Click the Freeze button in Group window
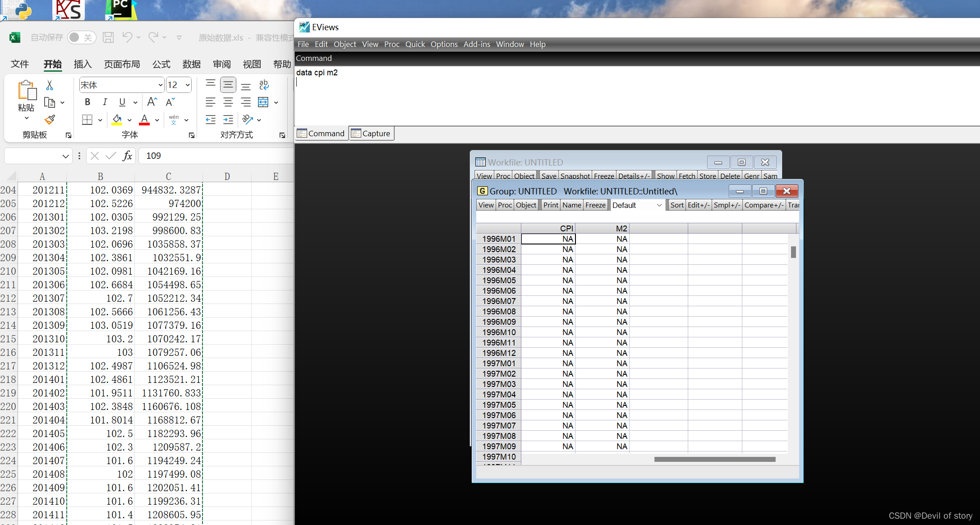 pyautogui.click(x=595, y=205)
